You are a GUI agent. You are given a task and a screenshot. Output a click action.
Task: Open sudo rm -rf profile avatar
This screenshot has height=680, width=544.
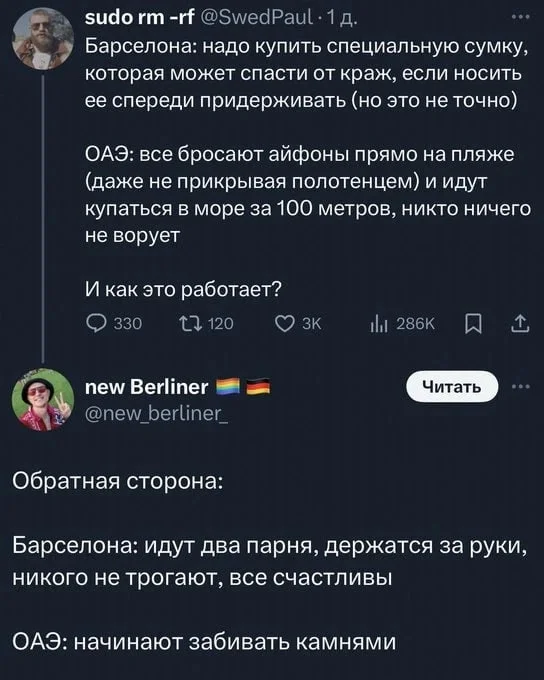43,39
